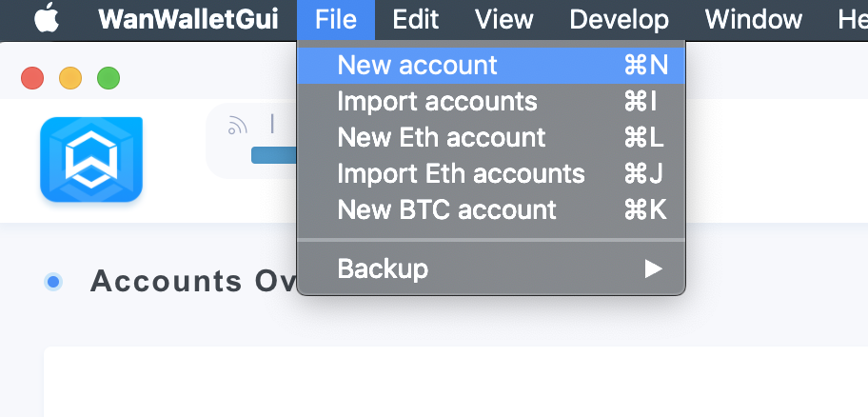Open the Backup menu item
This screenshot has height=417, width=868.
coord(491,269)
